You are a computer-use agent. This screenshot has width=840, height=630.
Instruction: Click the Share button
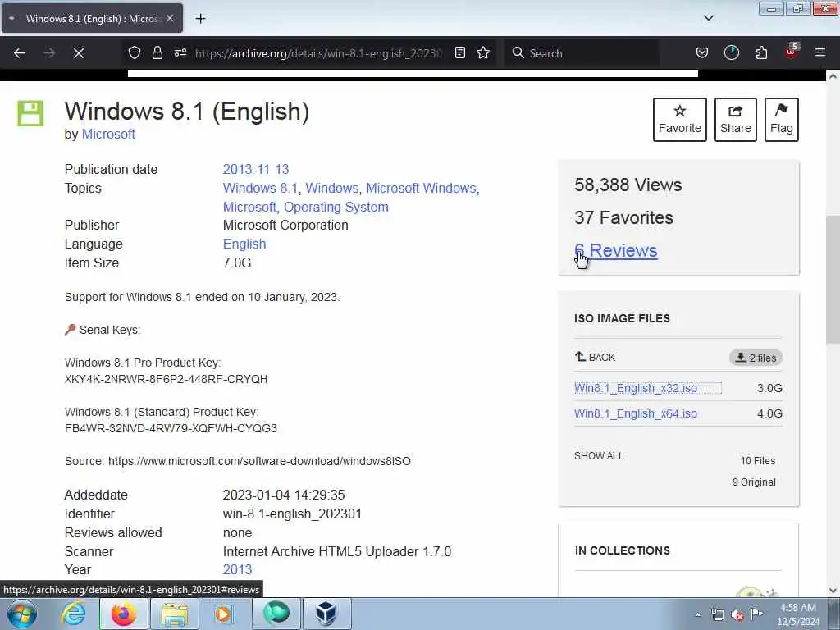tap(736, 120)
